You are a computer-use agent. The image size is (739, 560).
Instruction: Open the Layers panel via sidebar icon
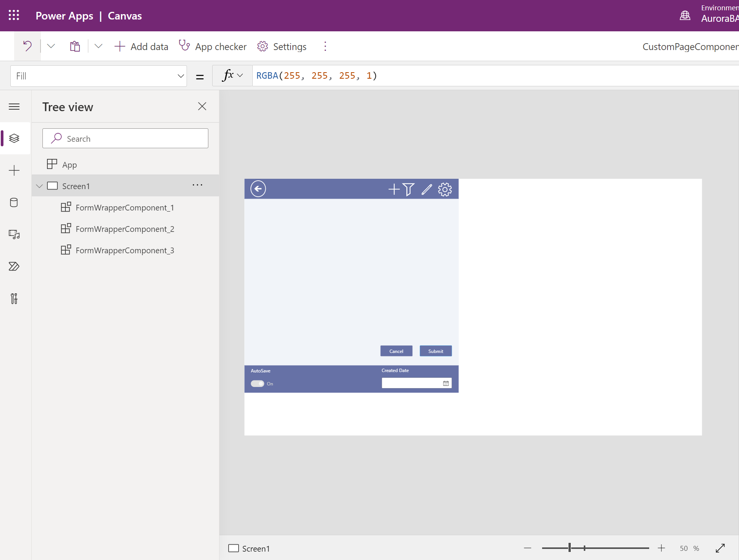[14, 138]
